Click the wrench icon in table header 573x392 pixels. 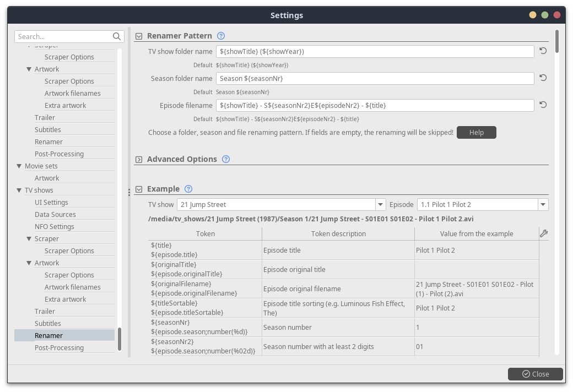pyautogui.click(x=544, y=233)
